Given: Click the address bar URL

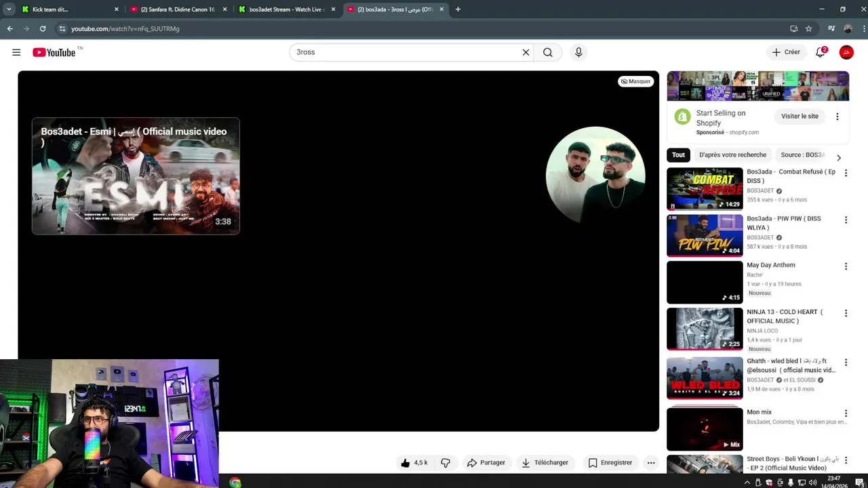Looking at the screenshot, I should [x=125, y=29].
